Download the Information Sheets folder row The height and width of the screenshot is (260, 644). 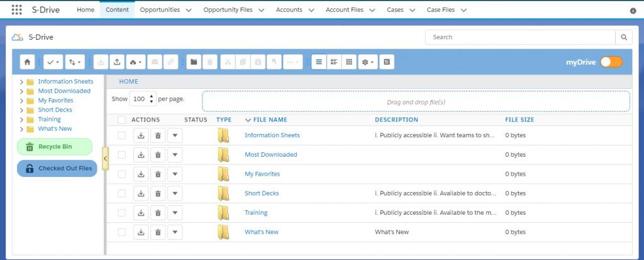tap(141, 135)
